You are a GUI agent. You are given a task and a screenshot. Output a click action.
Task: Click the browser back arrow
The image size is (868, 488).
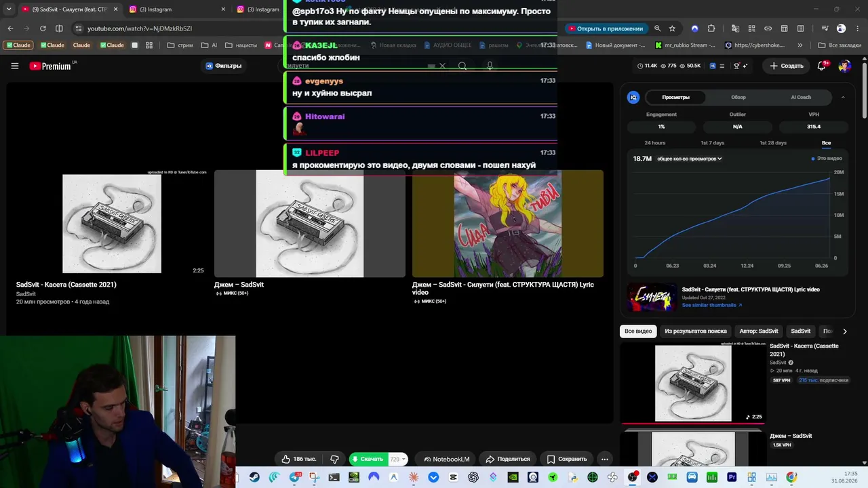10,28
